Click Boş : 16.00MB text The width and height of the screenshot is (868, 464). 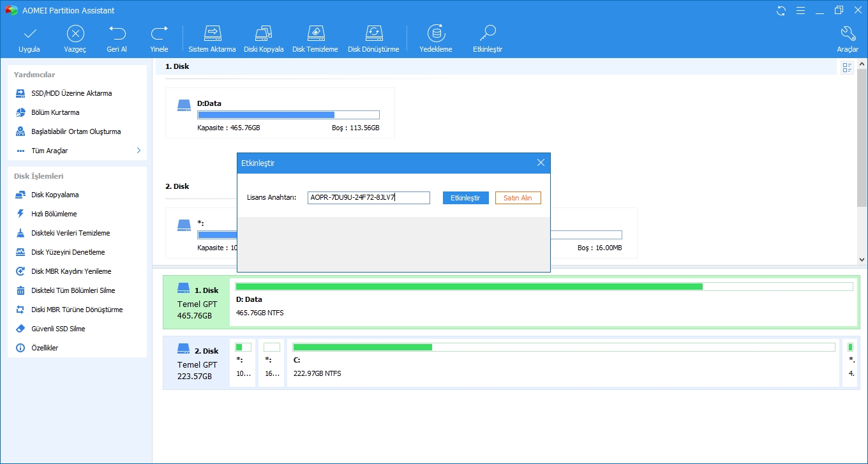click(x=600, y=248)
